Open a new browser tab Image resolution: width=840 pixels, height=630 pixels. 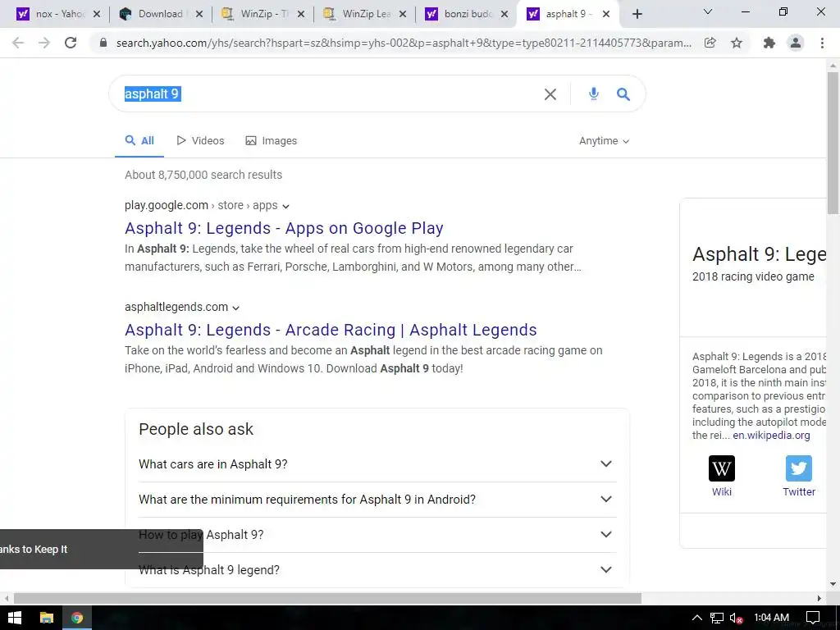(637, 14)
